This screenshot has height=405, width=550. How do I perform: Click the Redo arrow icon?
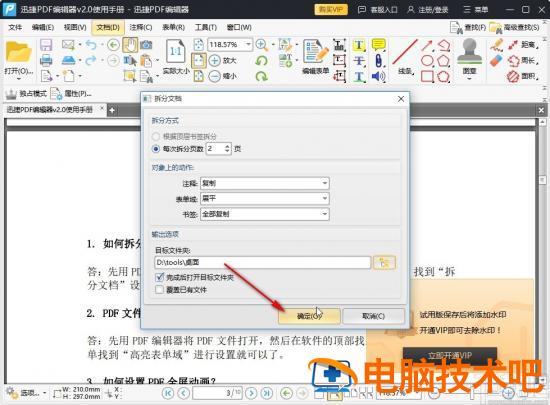point(91,60)
